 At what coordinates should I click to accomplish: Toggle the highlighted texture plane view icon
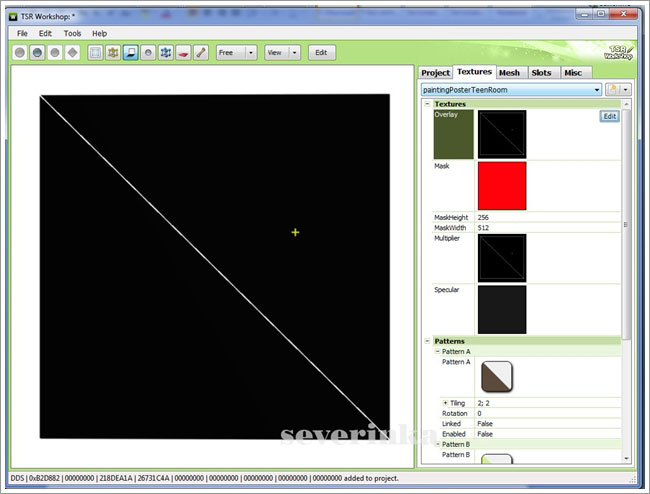pyautogui.click(x=131, y=53)
